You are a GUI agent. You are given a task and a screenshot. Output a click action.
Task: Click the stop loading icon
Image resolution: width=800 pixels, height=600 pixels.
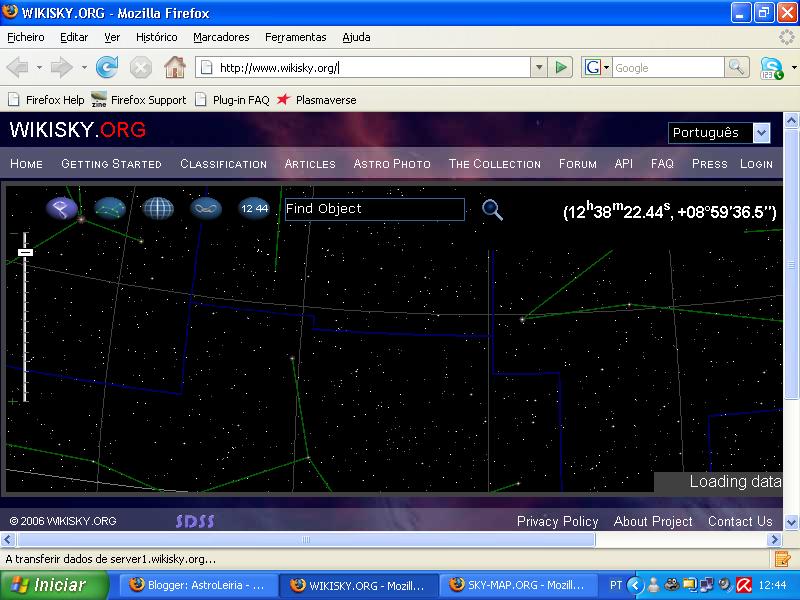pyautogui.click(x=140, y=67)
